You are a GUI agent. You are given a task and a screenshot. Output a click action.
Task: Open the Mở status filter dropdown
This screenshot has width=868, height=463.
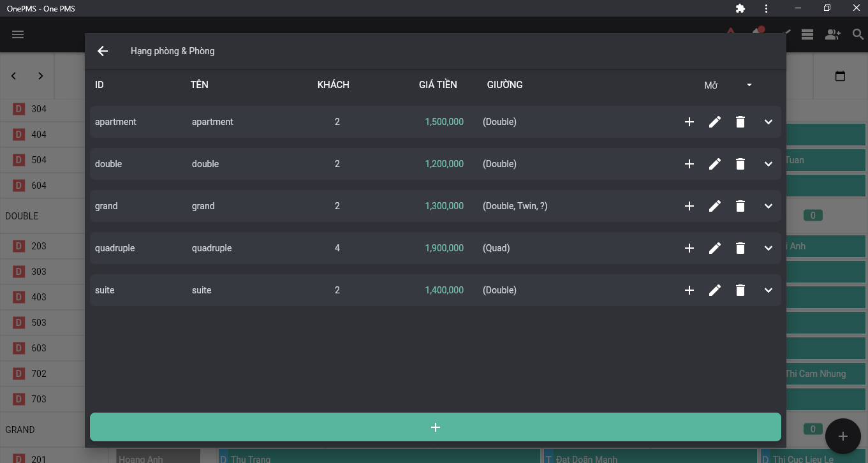pos(728,85)
